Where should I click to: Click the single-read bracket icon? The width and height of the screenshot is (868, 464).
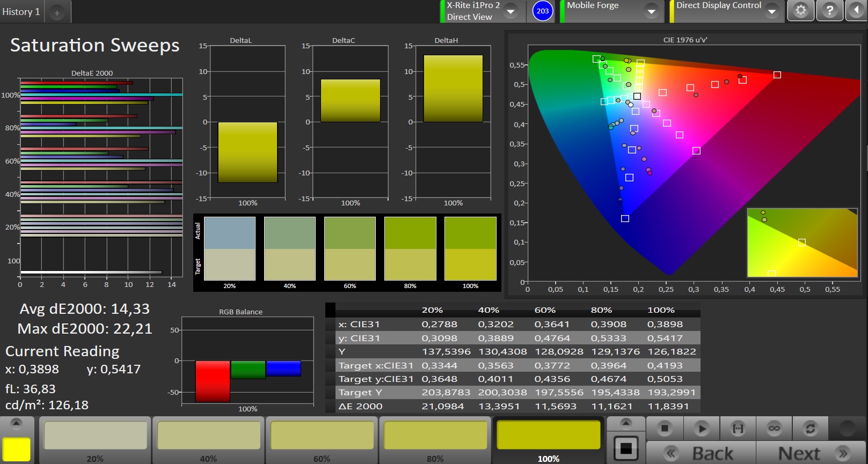[738, 428]
